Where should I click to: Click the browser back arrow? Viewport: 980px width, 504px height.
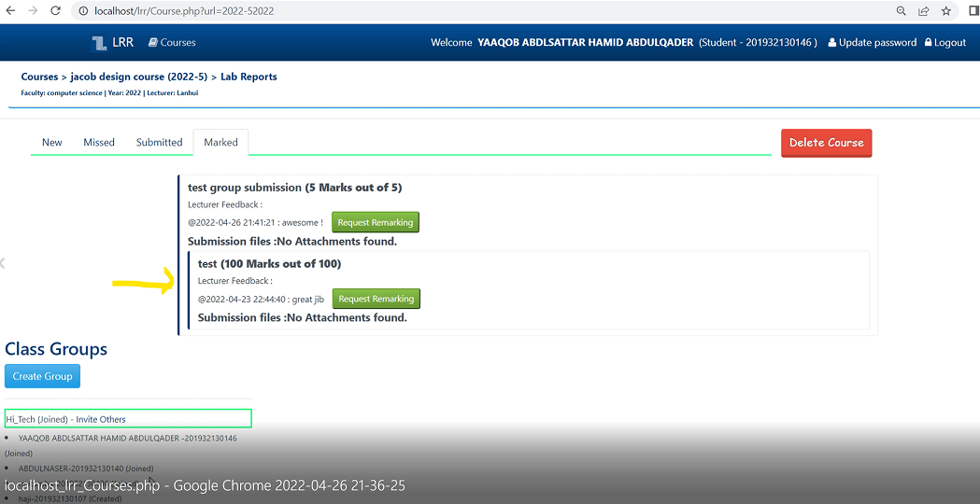tap(10, 11)
